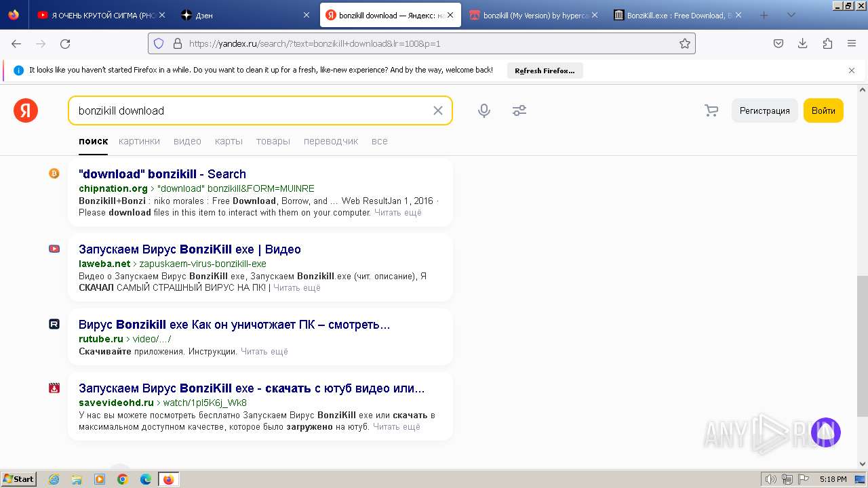
Task: Click the page vertical scrollbar thumb
Action: (x=862, y=346)
